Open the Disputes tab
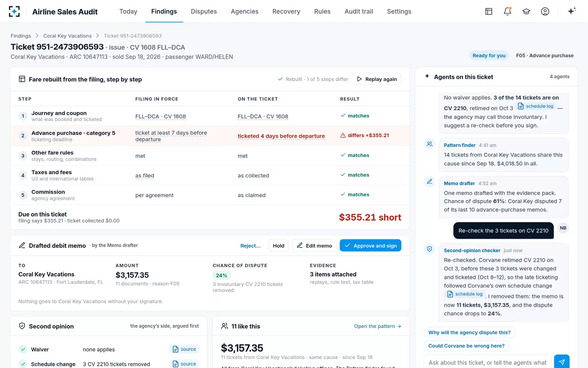Viewport: 588px width, 368px height. click(x=204, y=11)
